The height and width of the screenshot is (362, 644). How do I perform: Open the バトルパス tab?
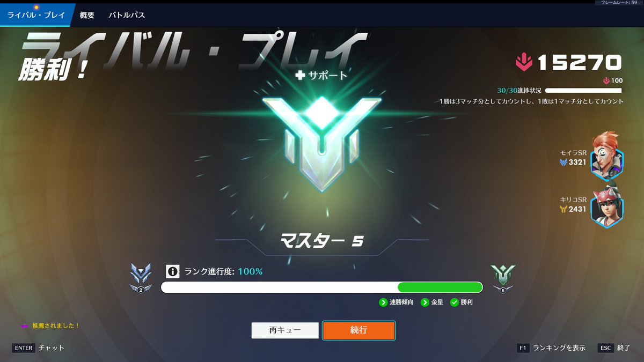(127, 15)
